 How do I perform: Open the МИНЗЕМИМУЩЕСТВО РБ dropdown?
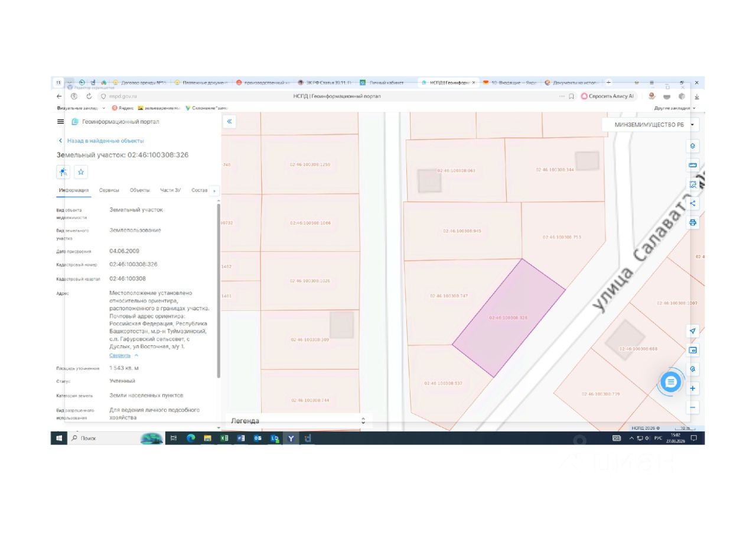(651, 125)
